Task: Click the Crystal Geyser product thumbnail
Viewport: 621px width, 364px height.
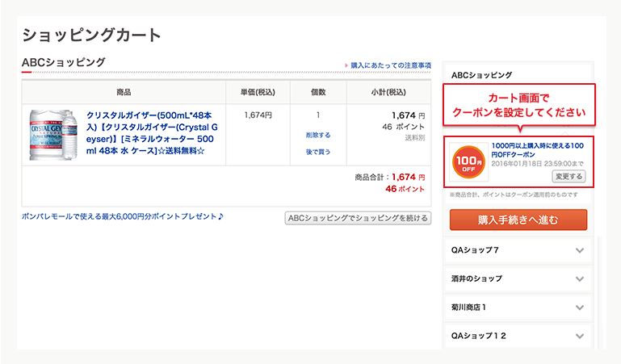Action: (x=53, y=135)
